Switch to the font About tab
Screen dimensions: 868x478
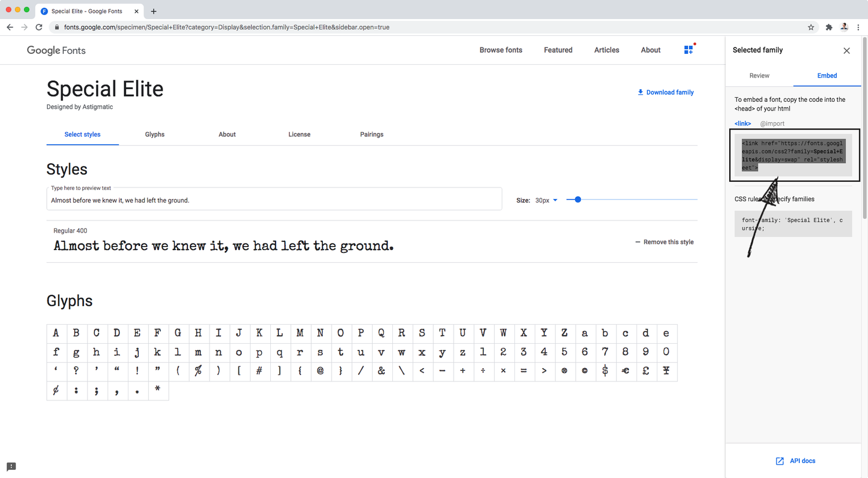(227, 134)
